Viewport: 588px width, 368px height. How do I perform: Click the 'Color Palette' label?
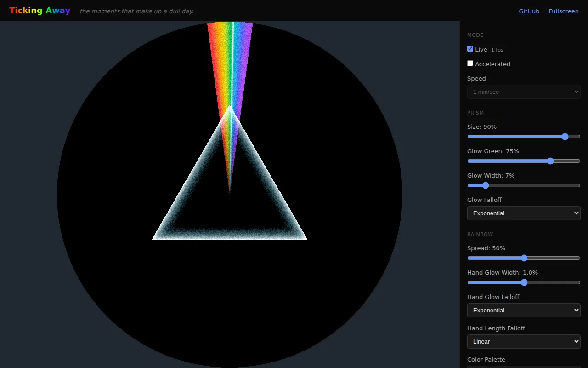point(486,359)
